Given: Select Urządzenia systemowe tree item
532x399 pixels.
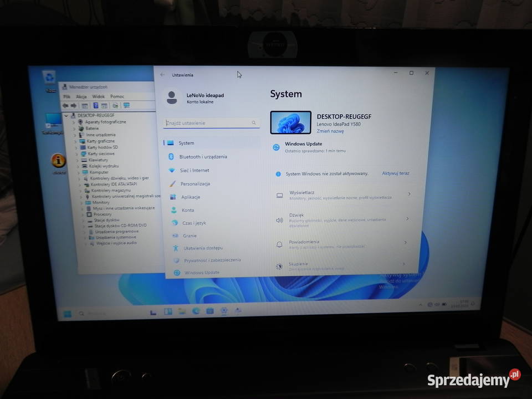Looking at the screenshot, I should click(116, 237).
